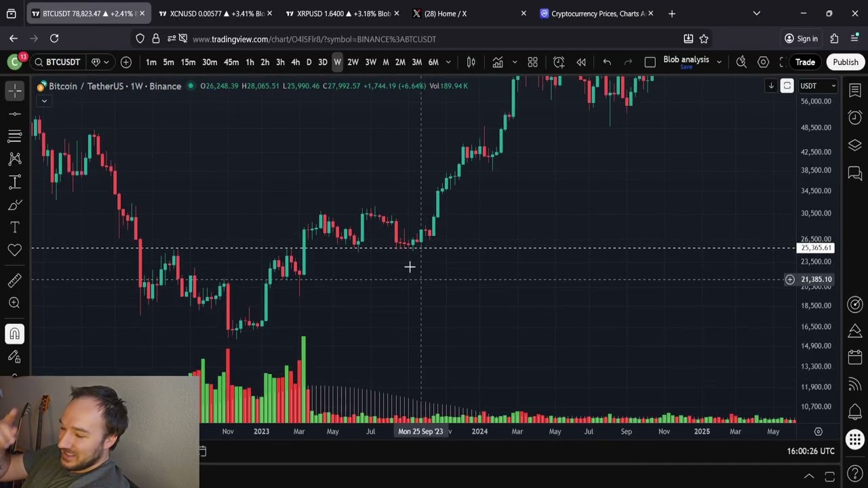868x488 pixels.
Task: Click the Publish button
Action: 846,62
